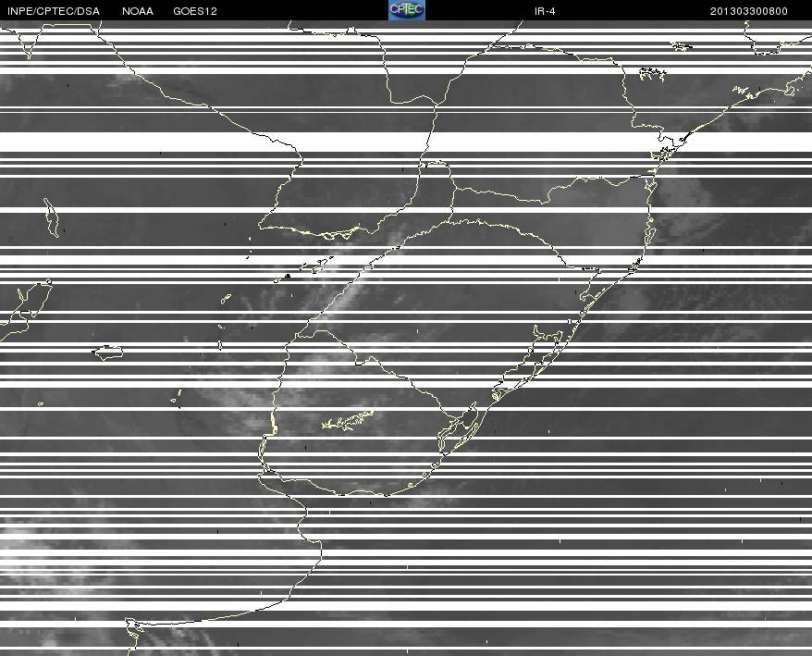812x656 pixels.
Task: Click the GOES12 satellite label
Action: point(195,11)
